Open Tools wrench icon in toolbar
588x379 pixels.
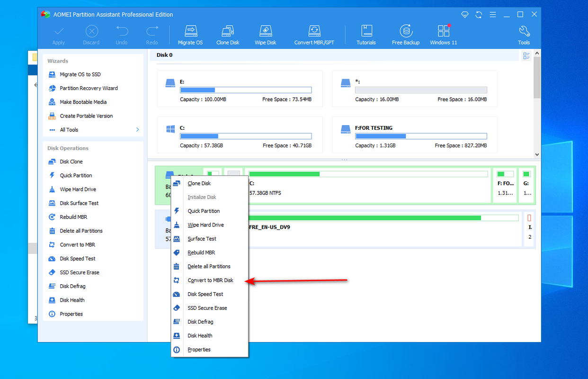(x=524, y=35)
